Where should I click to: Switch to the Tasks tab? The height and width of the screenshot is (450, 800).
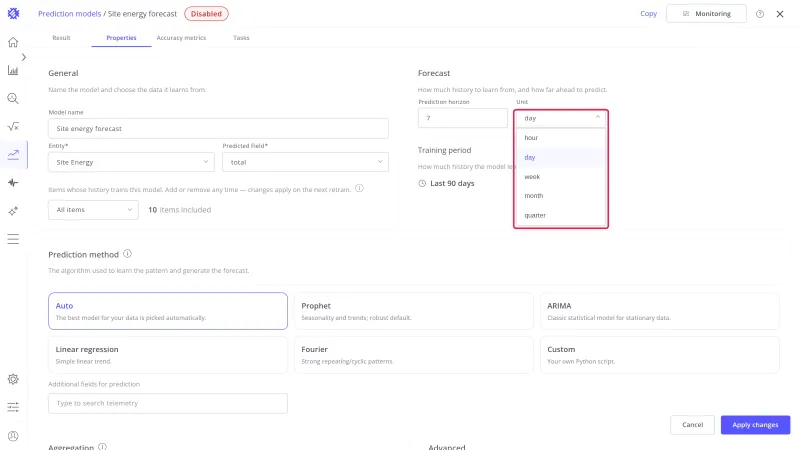(241, 38)
